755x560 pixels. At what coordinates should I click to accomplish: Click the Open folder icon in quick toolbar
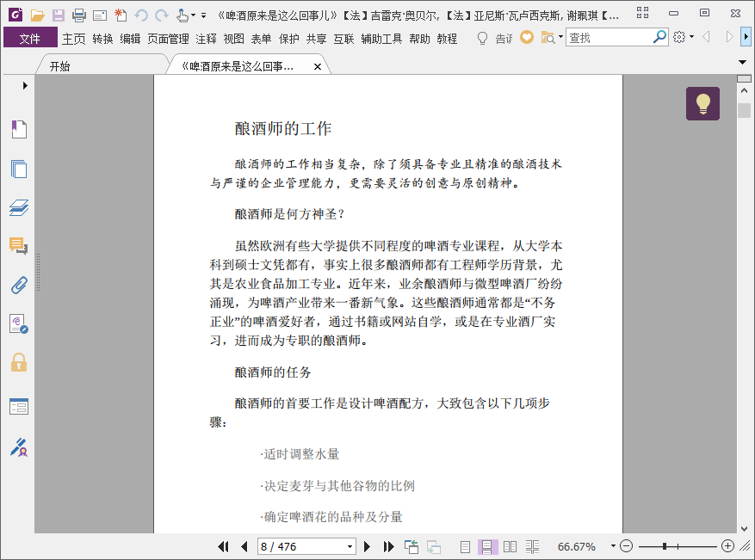[x=38, y=15]
